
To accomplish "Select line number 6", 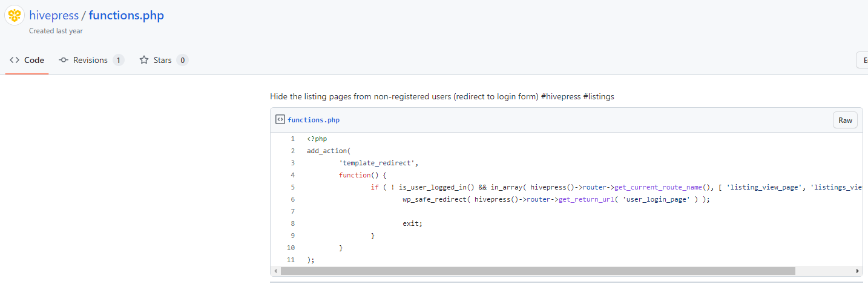I will tap(292, 199).
